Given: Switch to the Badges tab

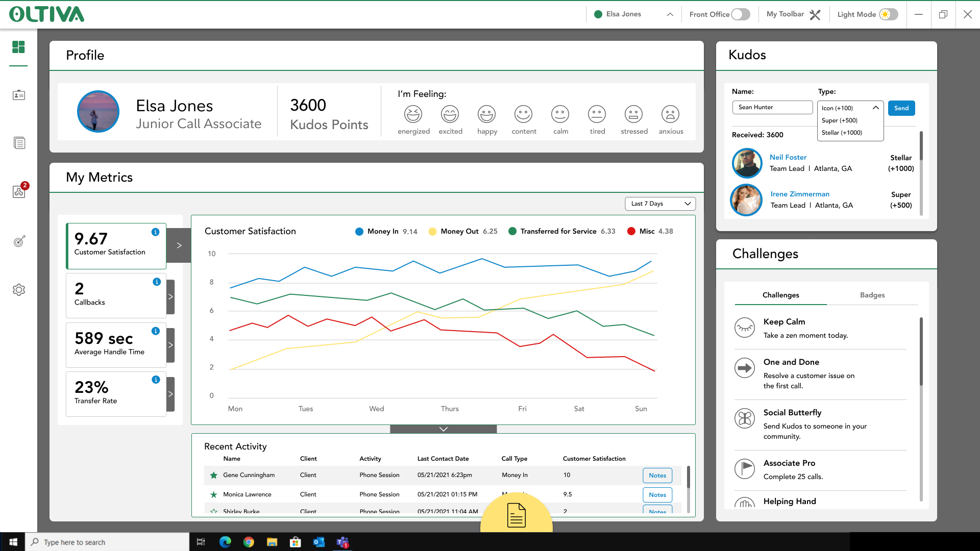Looking at the screenshot, I should coord(872,295).
